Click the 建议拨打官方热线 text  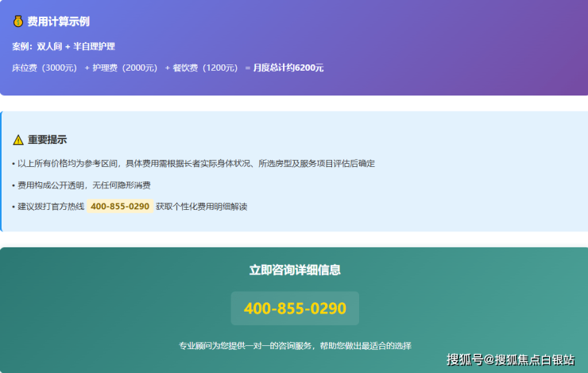point(48,207)
